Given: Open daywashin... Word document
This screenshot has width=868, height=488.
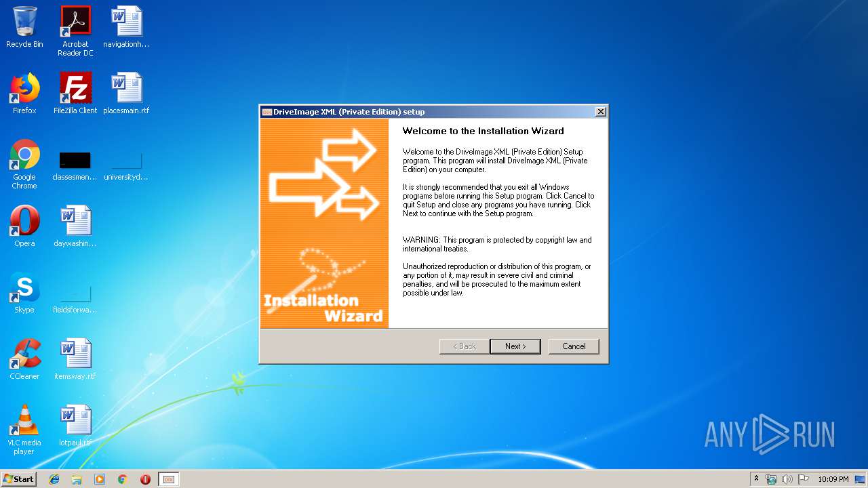Looking at the screenshot, I should pyautogui.click(x=75, y=226).
